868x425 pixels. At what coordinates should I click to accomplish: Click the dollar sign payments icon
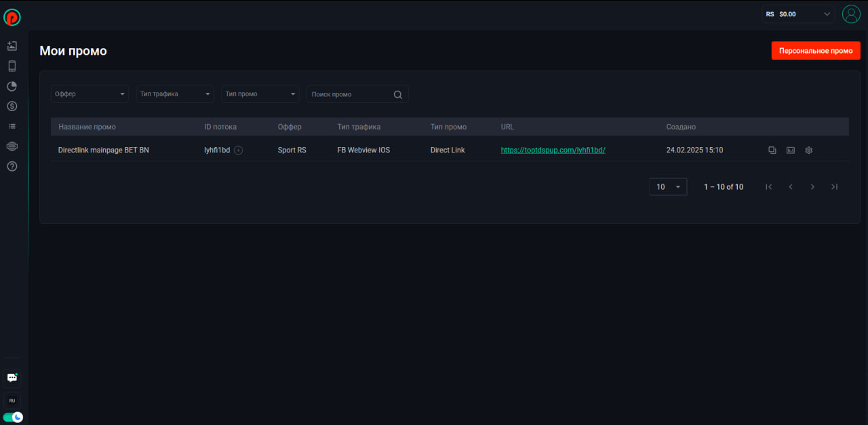point(12,106)
